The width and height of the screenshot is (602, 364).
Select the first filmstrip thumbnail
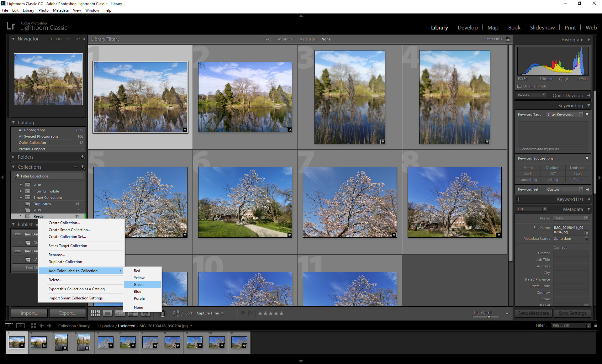tap(16, 342)
